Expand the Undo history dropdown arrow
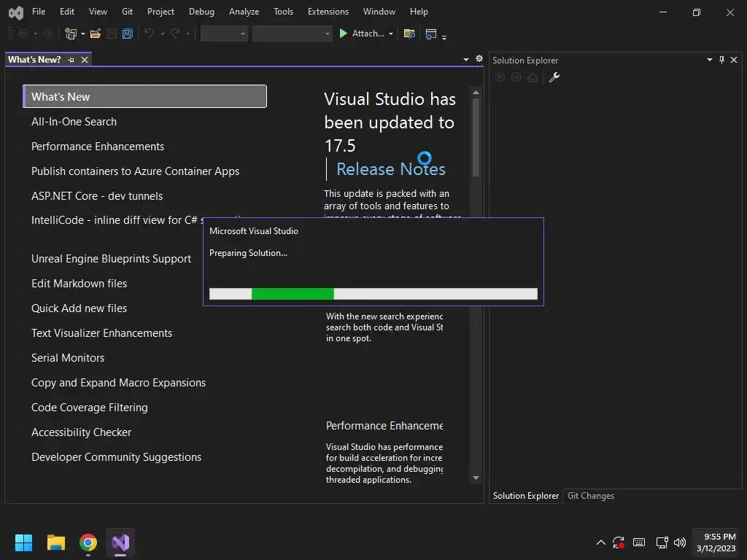Screen dimensions: 747x560 tap(163, 34)
